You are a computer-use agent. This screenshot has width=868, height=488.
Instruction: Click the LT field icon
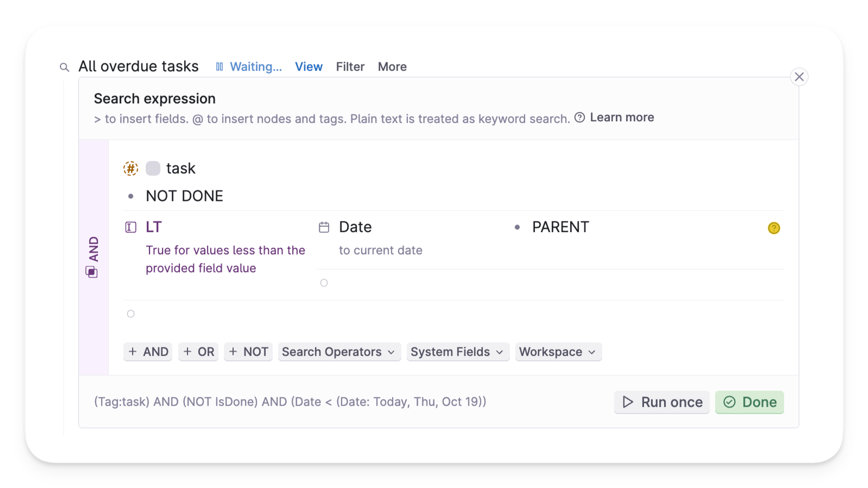coord(131,227)
